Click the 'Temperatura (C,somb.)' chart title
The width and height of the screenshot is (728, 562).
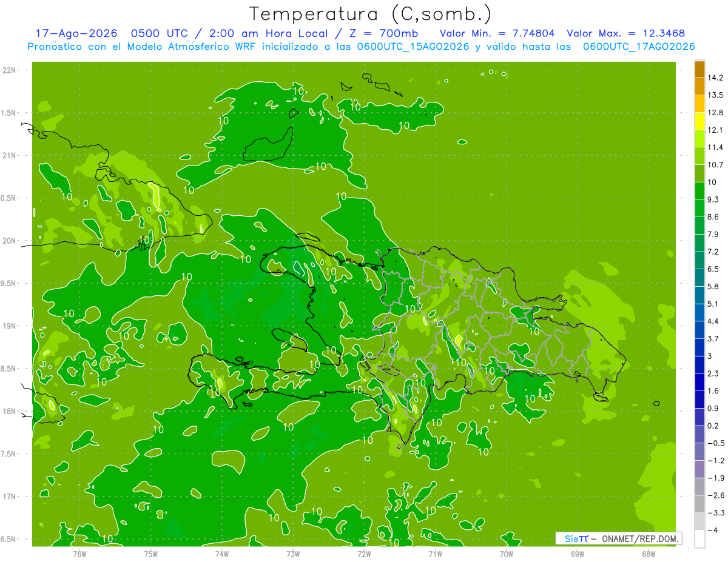pos(371,14)
